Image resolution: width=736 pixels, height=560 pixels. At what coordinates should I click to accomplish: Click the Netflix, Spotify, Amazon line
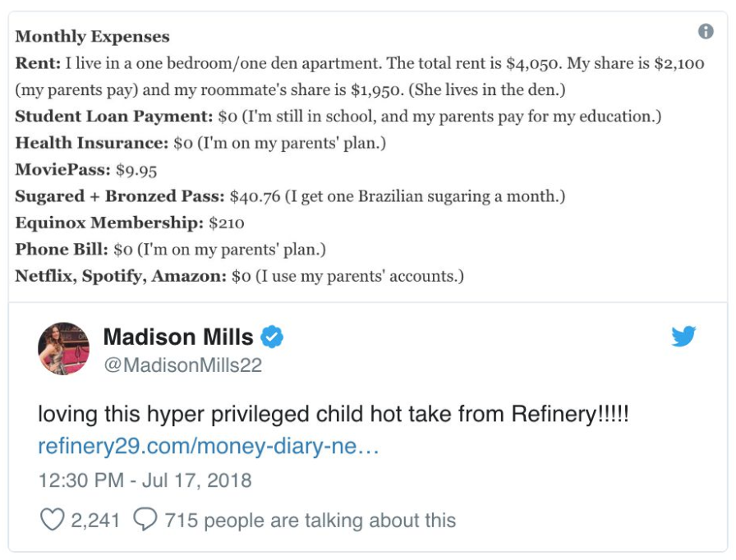[239, 276]
